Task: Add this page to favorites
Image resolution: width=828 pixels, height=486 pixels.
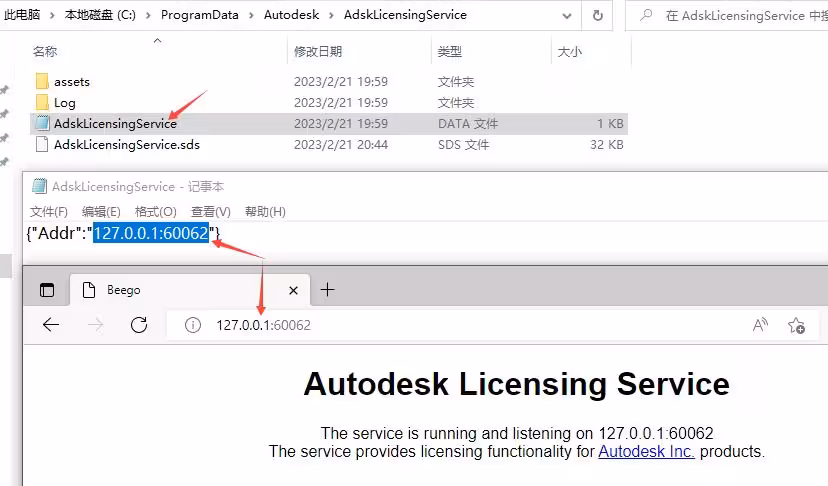Action: pyautogui.click(x=796, y=325)
